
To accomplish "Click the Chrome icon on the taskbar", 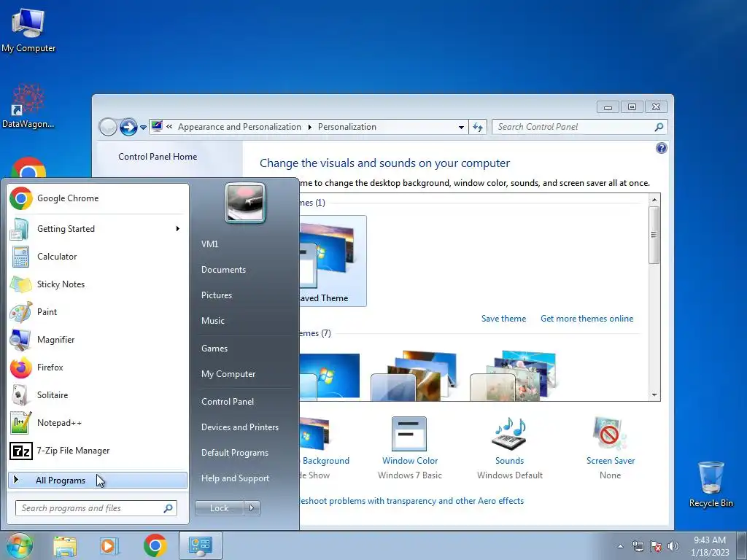I will 155,546.
